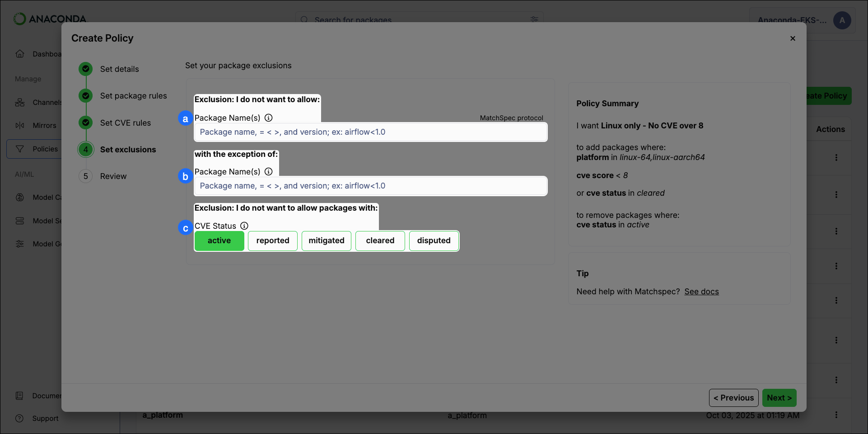
Task: Deselect the active CVE status toggle
Action: point(219,241)
